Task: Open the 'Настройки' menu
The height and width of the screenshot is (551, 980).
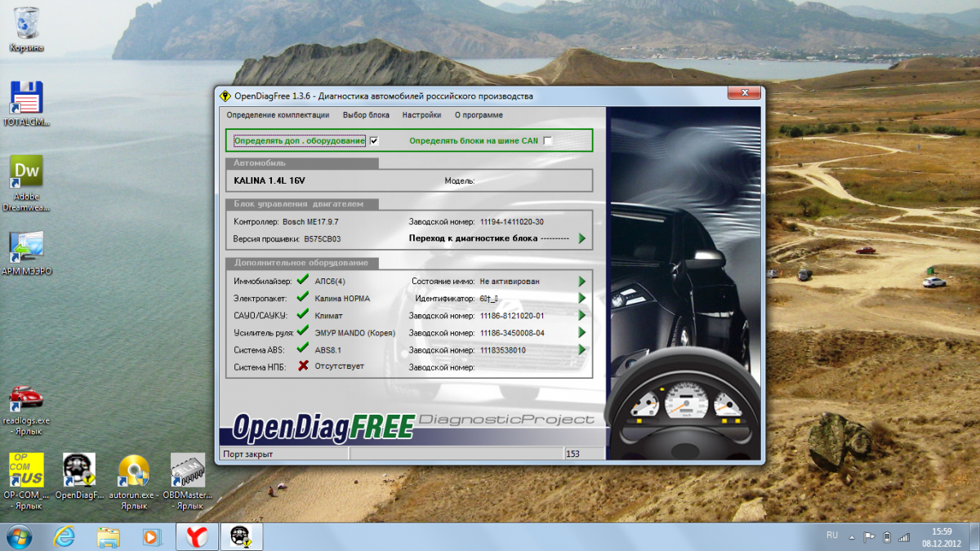Action: [421, 115]
